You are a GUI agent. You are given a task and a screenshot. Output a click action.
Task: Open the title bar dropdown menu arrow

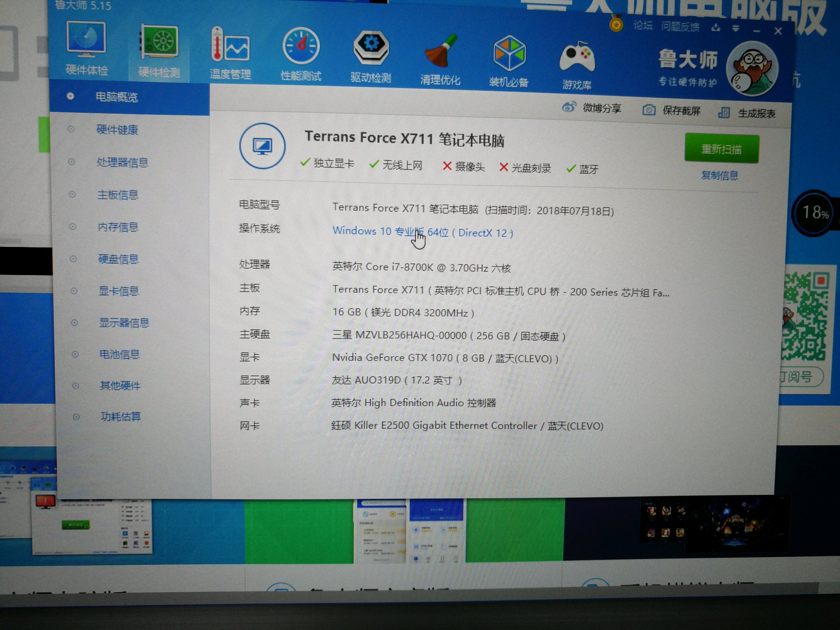tap(735, 29)
